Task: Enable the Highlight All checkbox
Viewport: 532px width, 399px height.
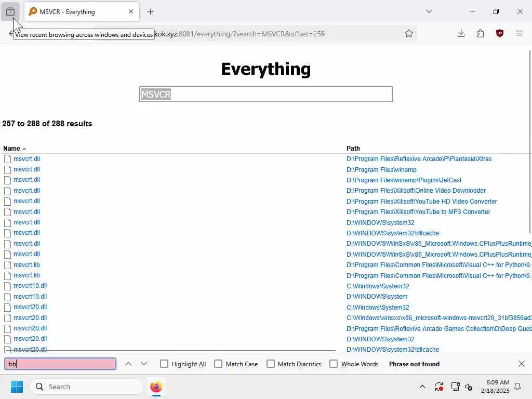Action: pyautogui.click(x=164, y=364)
